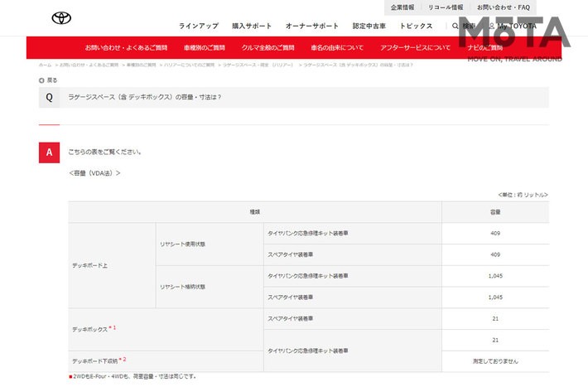
Task: Open the オーナーサポート menu
Action: (311, 27)
